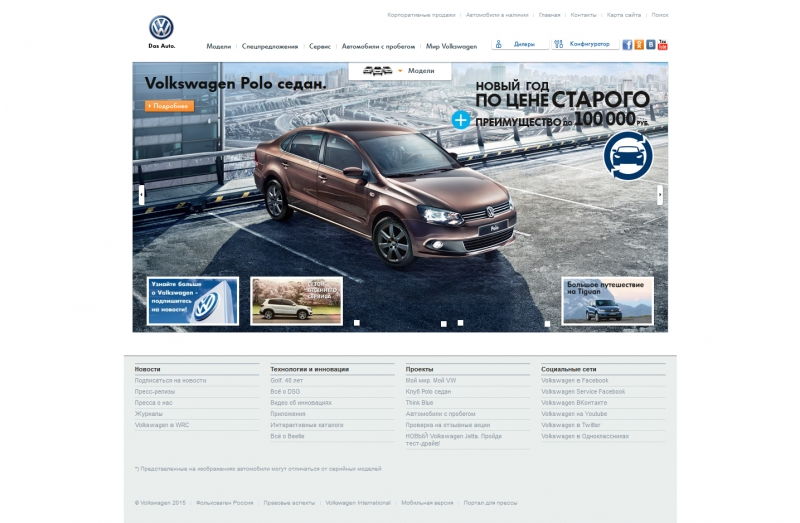Viewport: 800px width, 523px height.
Task: Open the VKontakte icon in header
Action: (x=651, y=45)
